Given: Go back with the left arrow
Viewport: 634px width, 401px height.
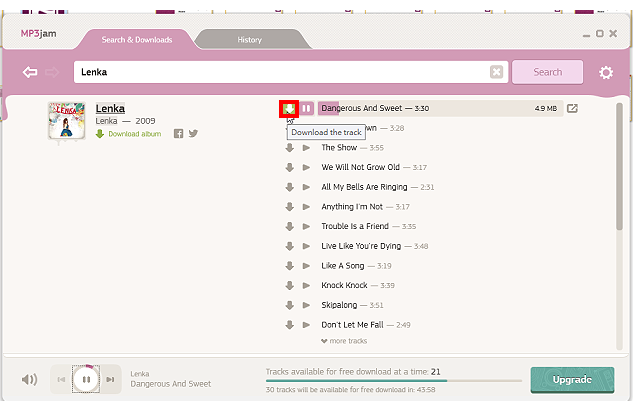Looking at the screenshot, I should [x=30, y=72].
